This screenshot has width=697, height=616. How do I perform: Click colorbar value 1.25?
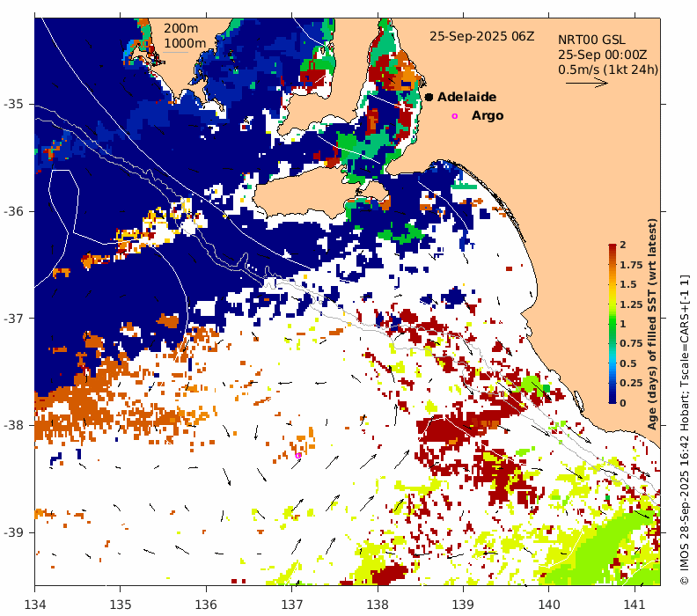click(x=631, y=304)
